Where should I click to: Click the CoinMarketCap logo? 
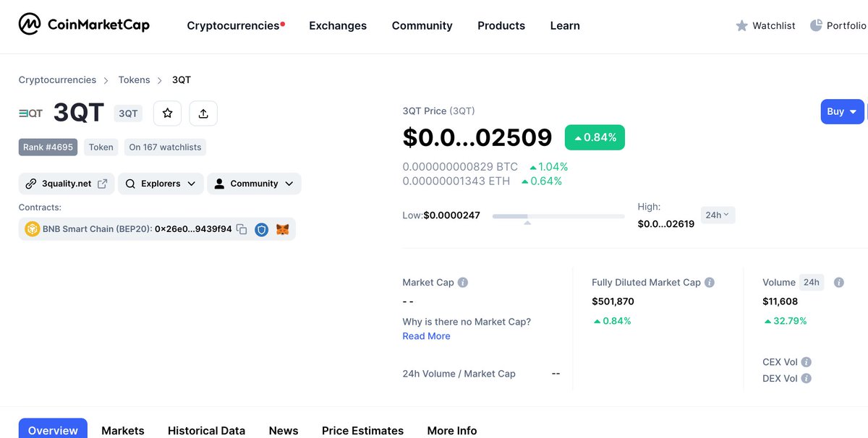click(84, 25)
